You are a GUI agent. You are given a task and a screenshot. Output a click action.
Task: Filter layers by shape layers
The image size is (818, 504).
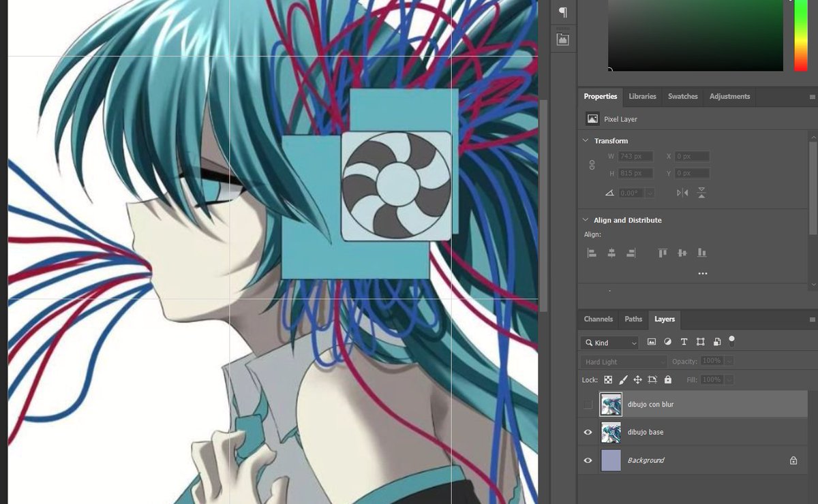point(700,342)
